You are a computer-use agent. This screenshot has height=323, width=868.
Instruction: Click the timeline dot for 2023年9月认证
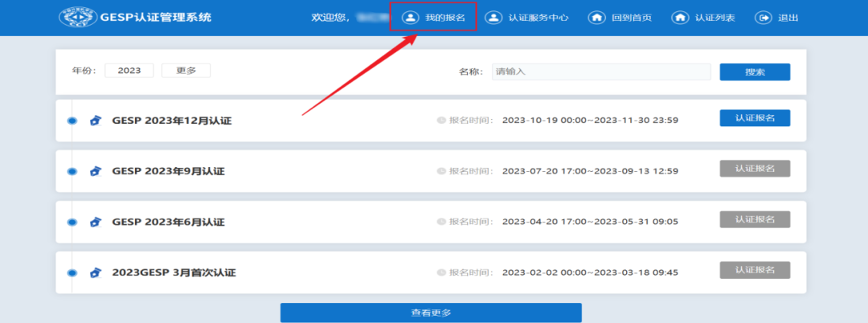click(72, 171)
